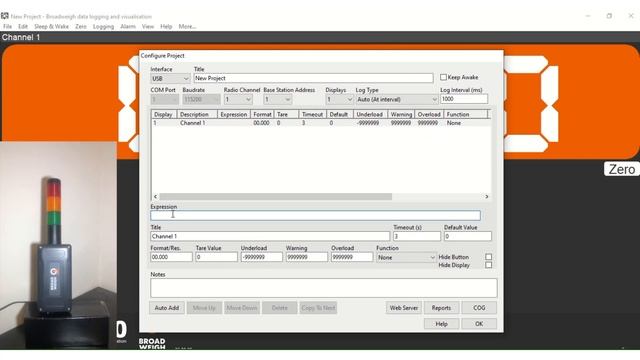This screenshot has height=360, width=640.
Task: Click the Log Interval (ms) field
Action: pos(464,99)
